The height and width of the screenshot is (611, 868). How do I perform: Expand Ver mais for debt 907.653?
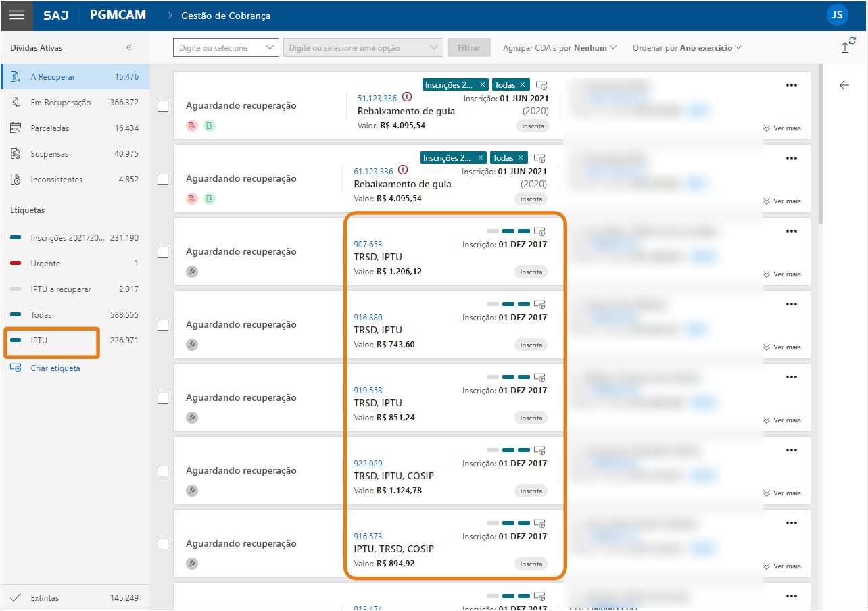[x=782, y=274]
